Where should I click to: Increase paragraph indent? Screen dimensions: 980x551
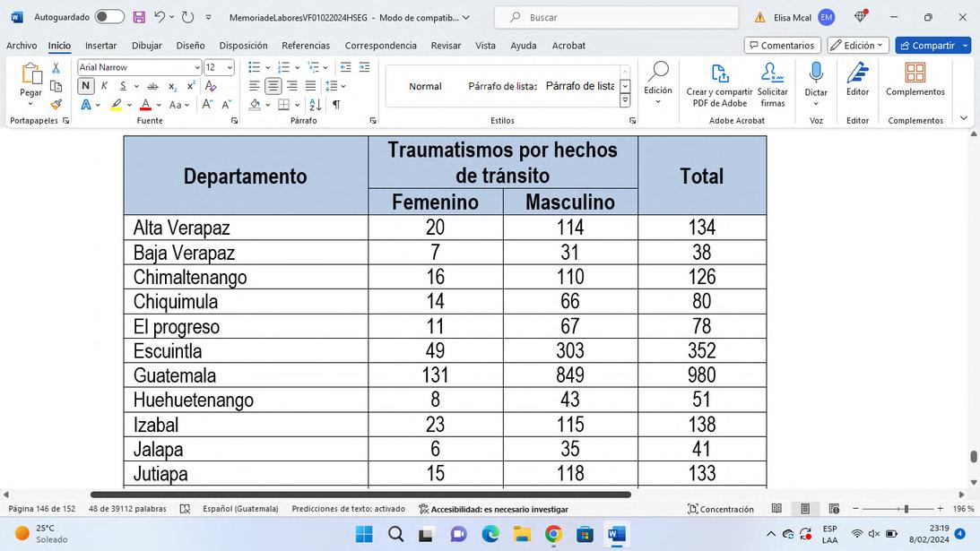364,67
